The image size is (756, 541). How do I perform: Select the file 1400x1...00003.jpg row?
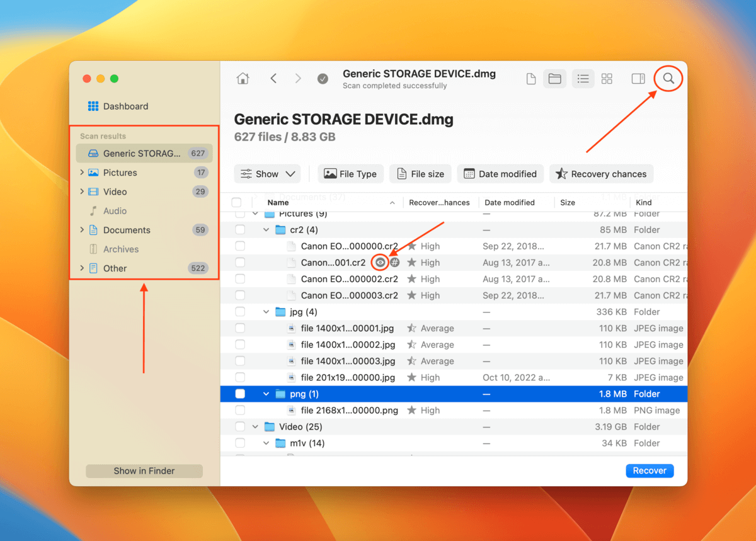454,361
